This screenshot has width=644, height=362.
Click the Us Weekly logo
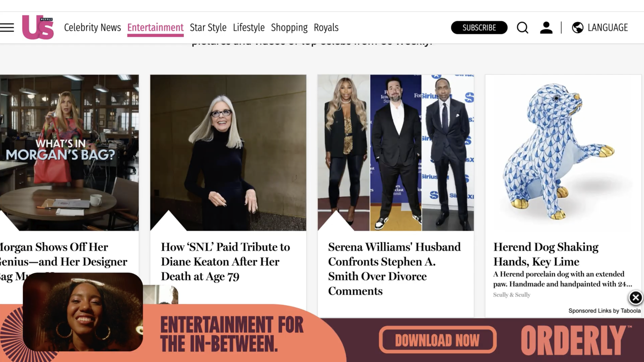point(38,27)
